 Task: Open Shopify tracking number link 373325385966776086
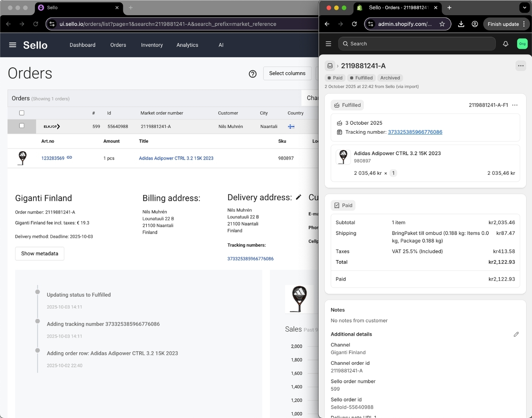[x=415, y=132]
